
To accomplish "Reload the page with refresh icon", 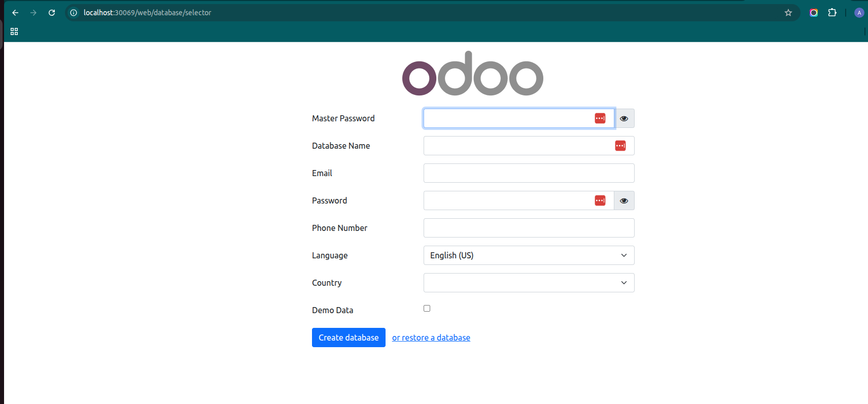I will (x=52, y=13).
